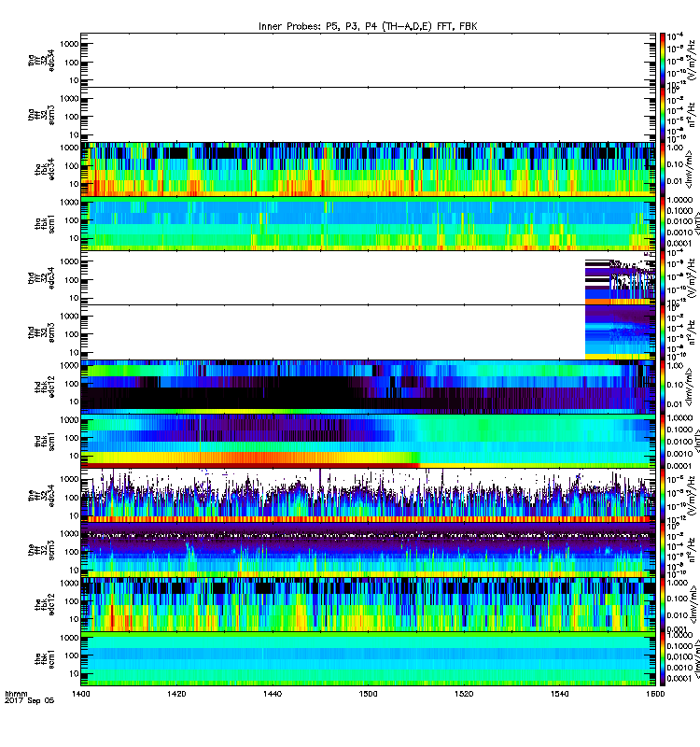The height and width of the screenshot is (747, 700).
Task: Select the 1520 time axis label
Action: 464,694
